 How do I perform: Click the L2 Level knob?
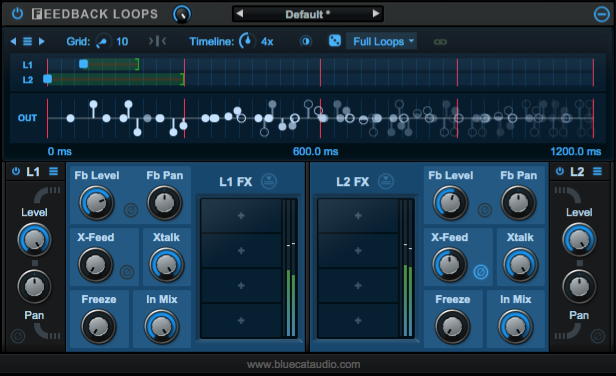[x=579, y=239]
